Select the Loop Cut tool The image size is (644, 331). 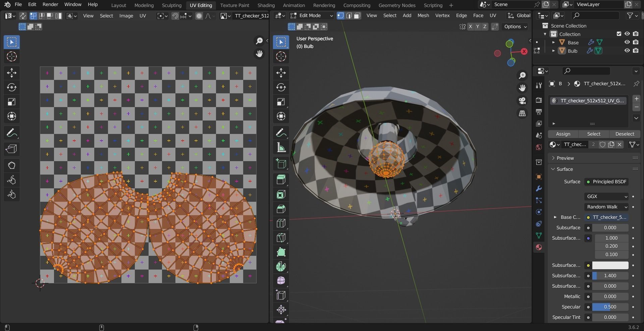pos(281,223)
